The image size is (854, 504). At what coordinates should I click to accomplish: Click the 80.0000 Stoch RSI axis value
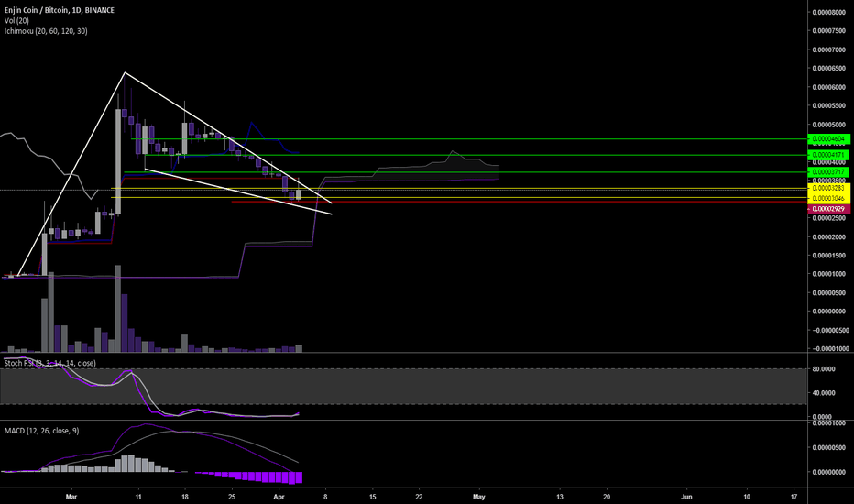pyautogui.click(x=823, y=369)
